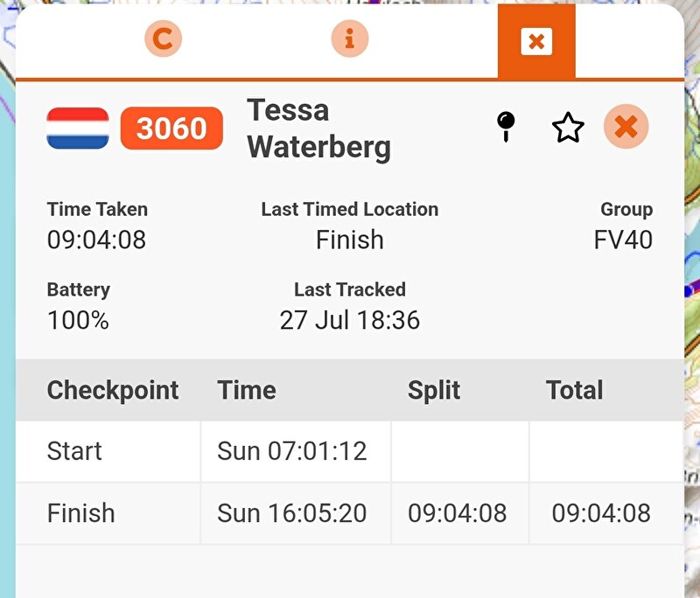Click the 100% battery value
This screenshot has height=598, width=700.
(78, 320)
